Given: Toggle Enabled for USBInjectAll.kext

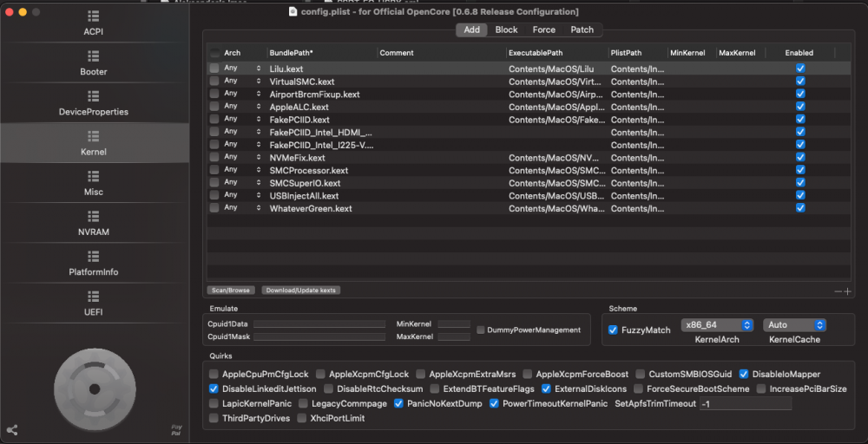Looking at the screenshot, I should pos(800,195).
